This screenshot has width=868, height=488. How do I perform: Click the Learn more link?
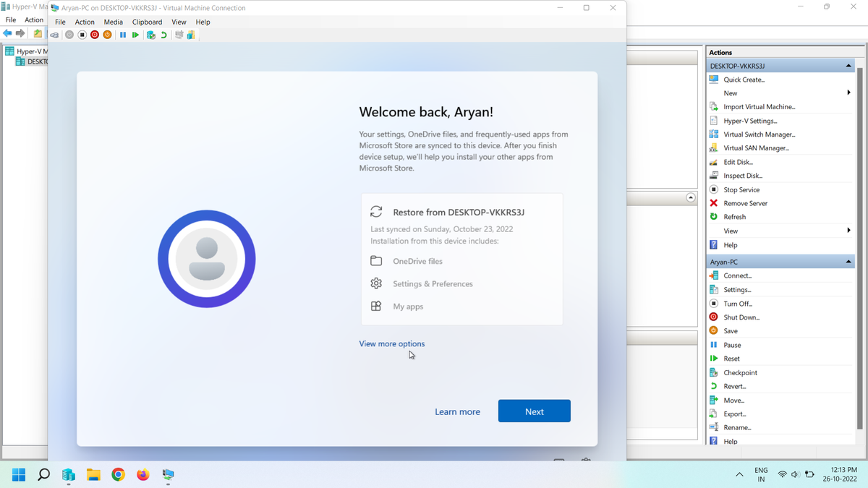[457, 411]
